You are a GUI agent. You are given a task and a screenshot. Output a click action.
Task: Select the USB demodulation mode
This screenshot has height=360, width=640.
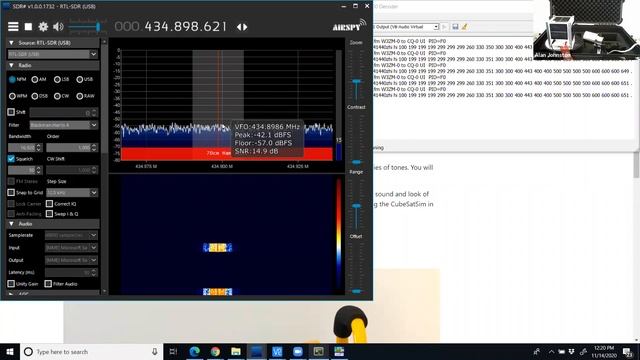(x=80, y=80)
